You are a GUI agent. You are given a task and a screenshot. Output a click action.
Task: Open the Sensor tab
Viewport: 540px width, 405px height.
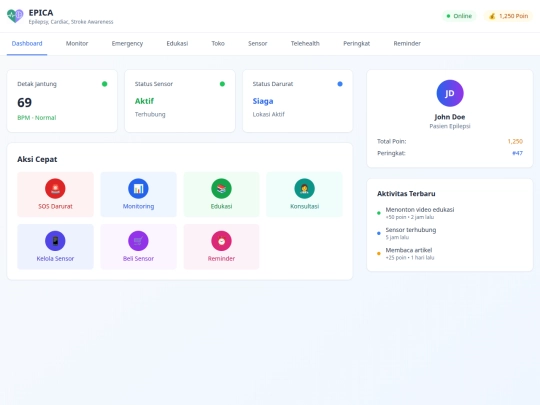[x=257, y=43]
